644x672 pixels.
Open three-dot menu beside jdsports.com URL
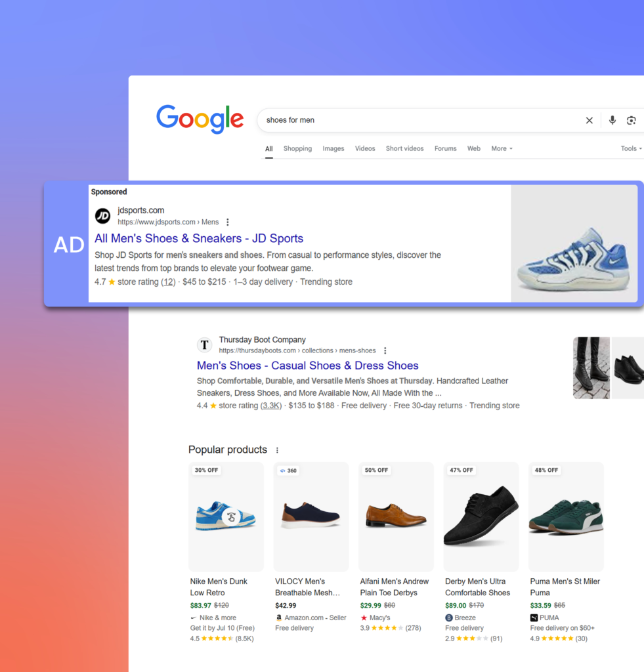[228, 222]
